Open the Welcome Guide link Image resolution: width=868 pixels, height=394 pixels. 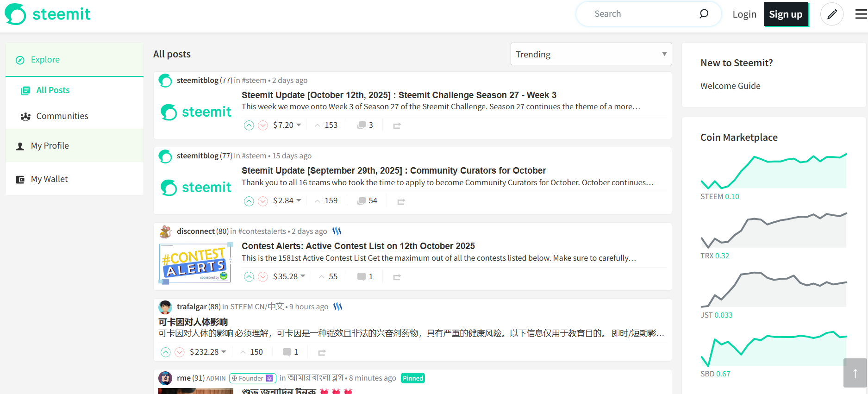(730, 86)
